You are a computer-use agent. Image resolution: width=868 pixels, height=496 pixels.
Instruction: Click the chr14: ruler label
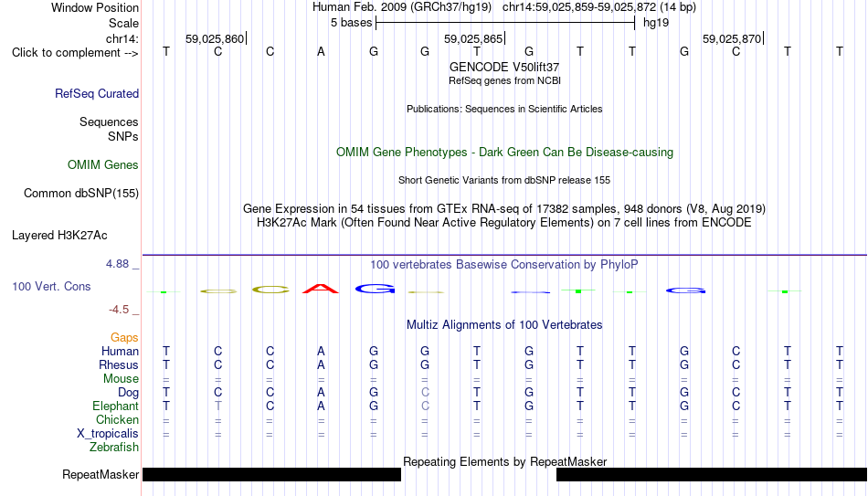coord(122,38)
